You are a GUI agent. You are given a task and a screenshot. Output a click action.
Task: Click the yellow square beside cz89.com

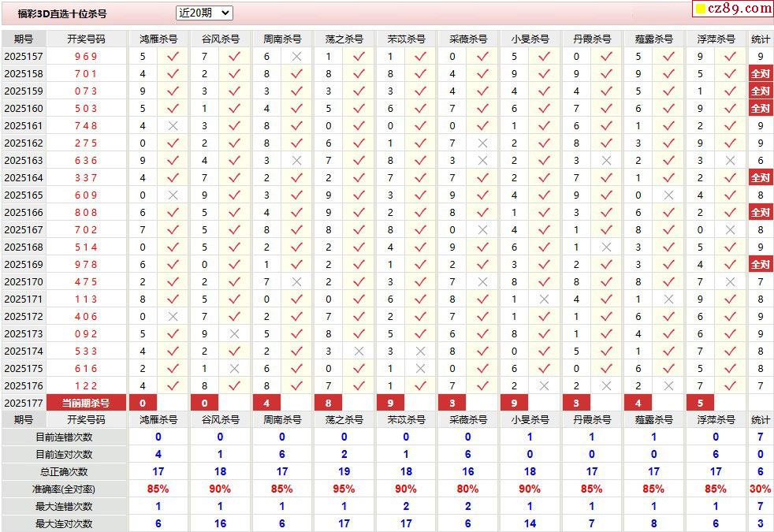click(700, 9)
